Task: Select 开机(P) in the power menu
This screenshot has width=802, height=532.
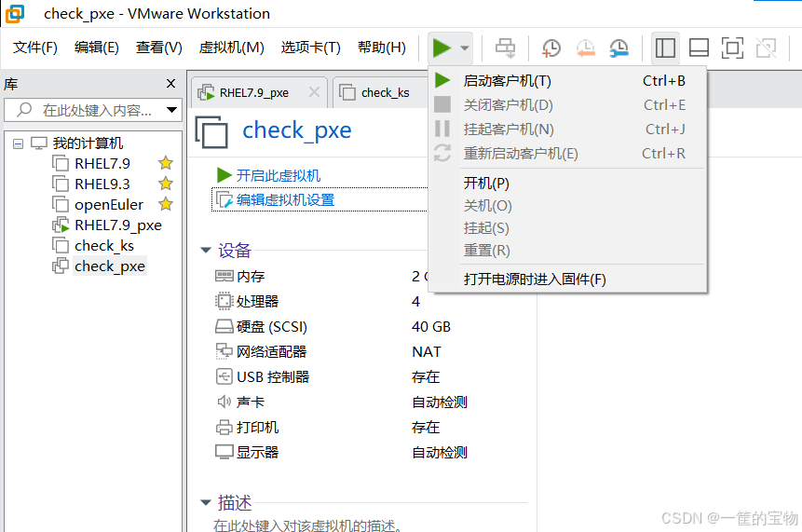Action: point(568,184)
